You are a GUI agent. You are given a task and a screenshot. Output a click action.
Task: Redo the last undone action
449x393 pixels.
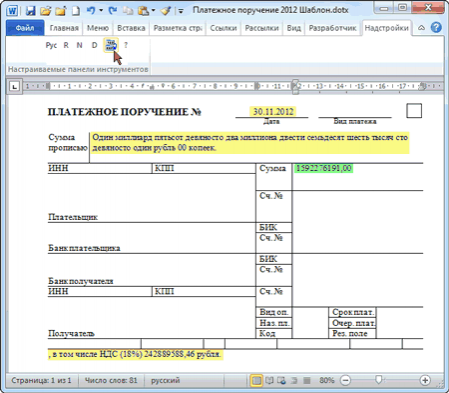tap(113, 11)
